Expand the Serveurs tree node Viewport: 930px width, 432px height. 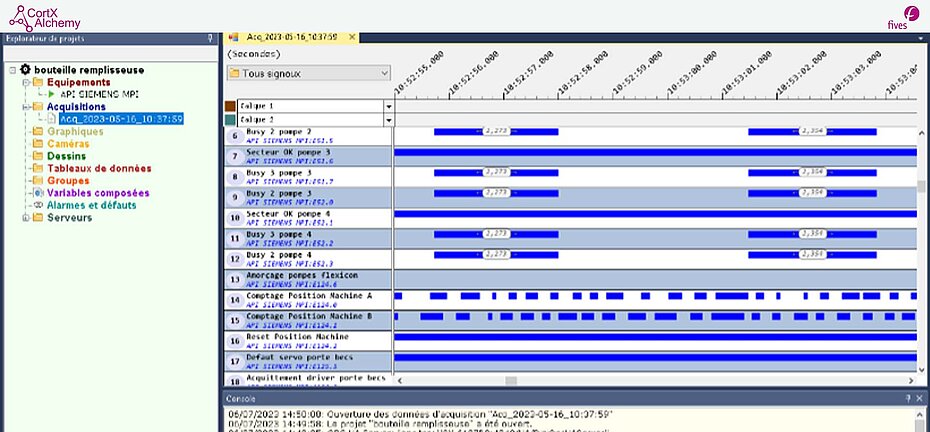point(25,217)
